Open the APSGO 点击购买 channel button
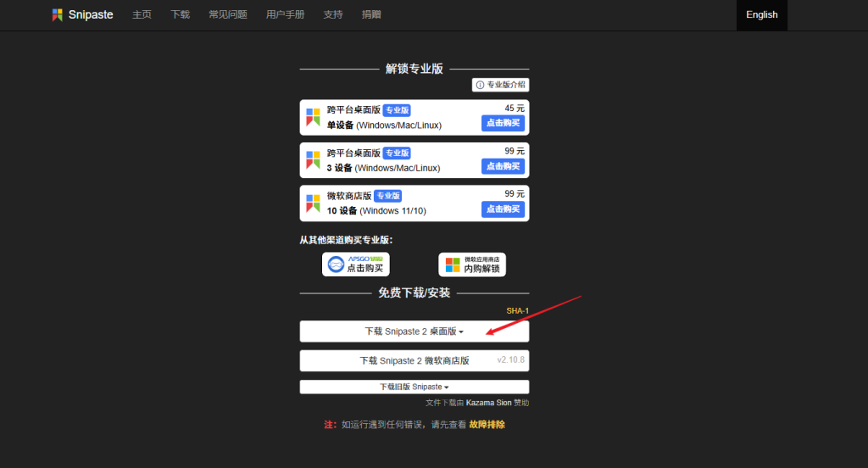Viewport: 868px width, 468px height. click(356, 265)
